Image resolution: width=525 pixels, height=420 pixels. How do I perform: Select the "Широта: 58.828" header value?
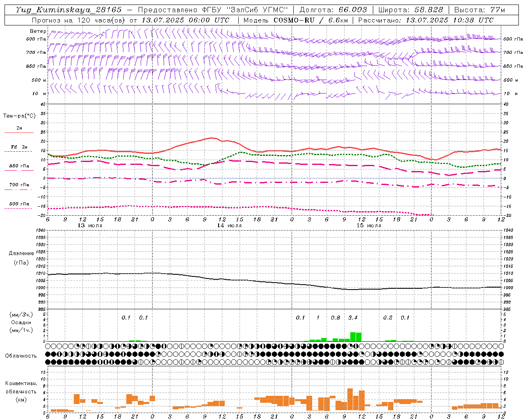(411, 10)
